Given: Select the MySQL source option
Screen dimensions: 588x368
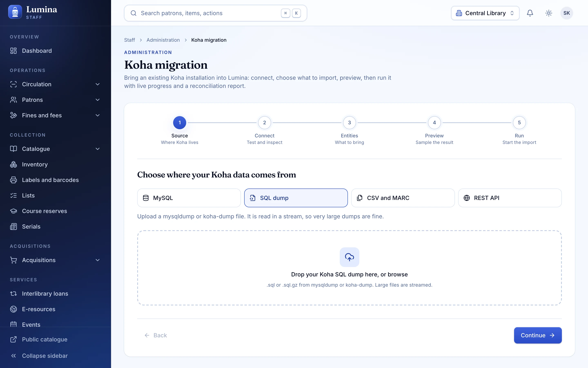Looking at the screenshot, I should (189, 198).
